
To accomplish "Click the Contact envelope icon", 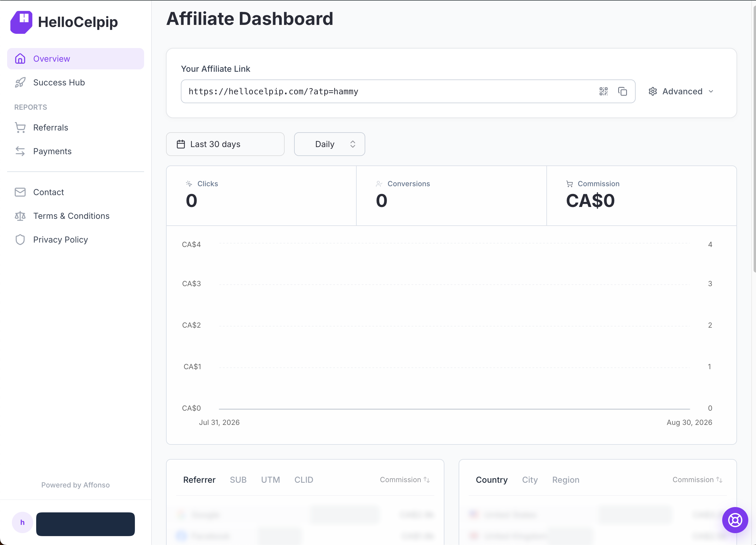I will tap(20, 192).
